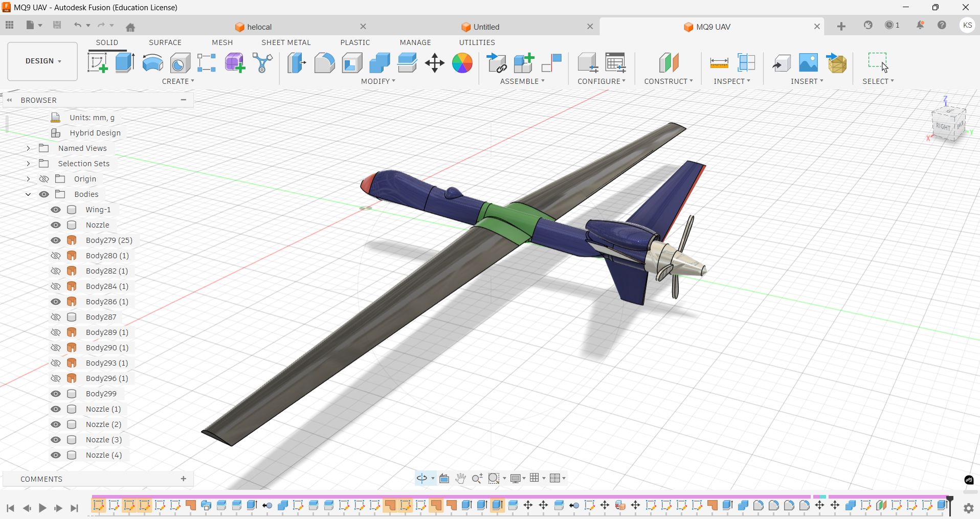Select the Revolve tool icon

pos(152,63)
